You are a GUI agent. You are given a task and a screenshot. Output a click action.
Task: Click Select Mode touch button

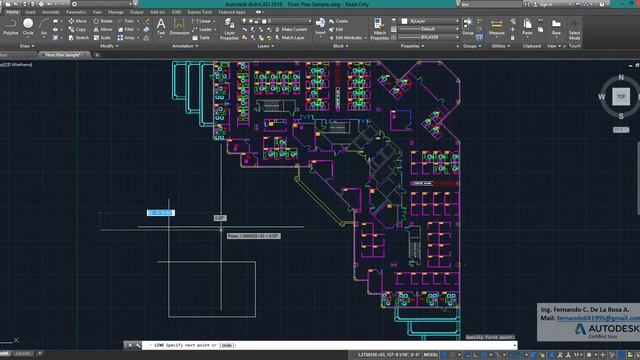click(574, 29)
